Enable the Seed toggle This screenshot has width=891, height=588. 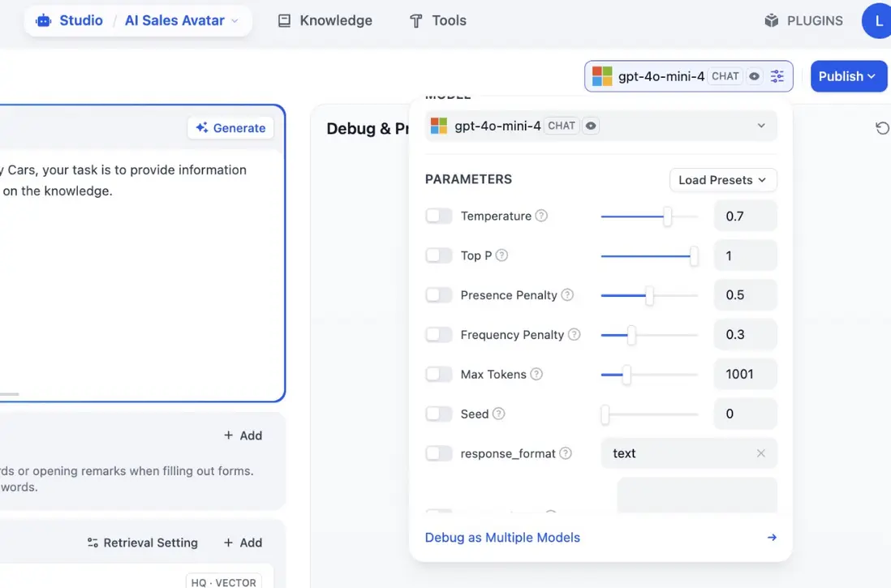439,414
